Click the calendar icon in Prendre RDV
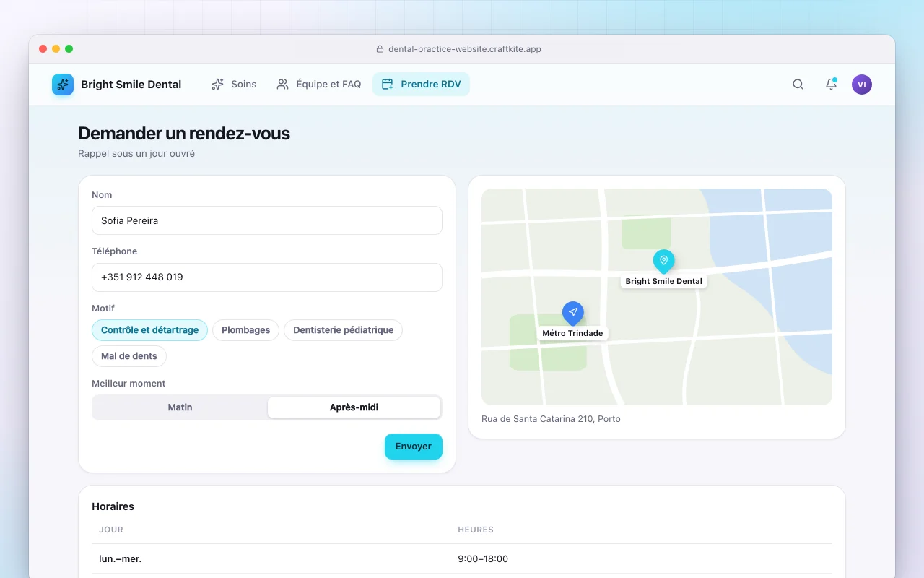This screenshot has height=578, width=924. [x=388, y=85]
